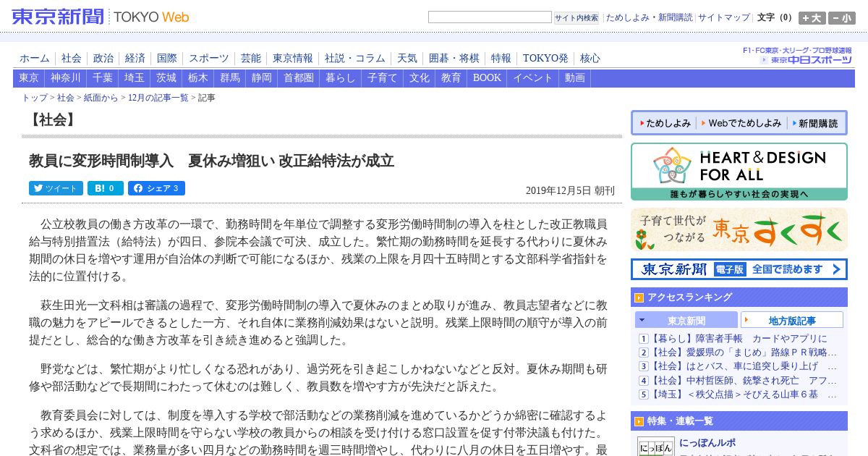
Task: Open 特報 menu item
Action: [x=501, y=59]
